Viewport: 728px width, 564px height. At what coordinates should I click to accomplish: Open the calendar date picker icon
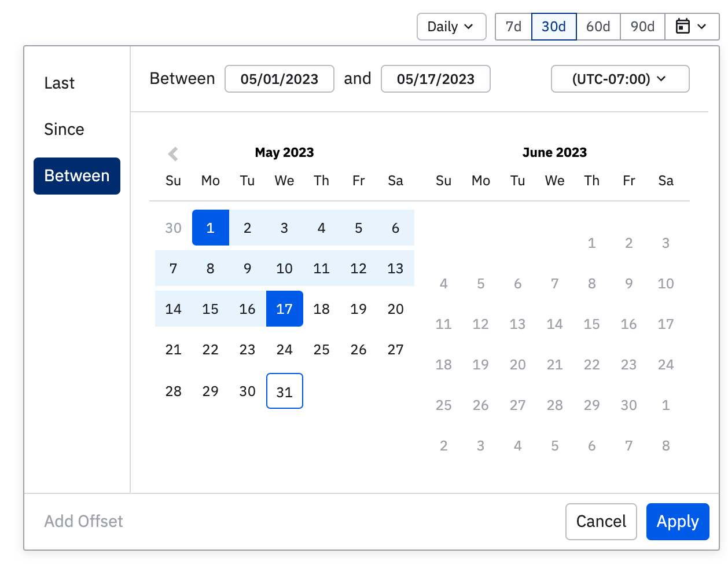(692, 27)
